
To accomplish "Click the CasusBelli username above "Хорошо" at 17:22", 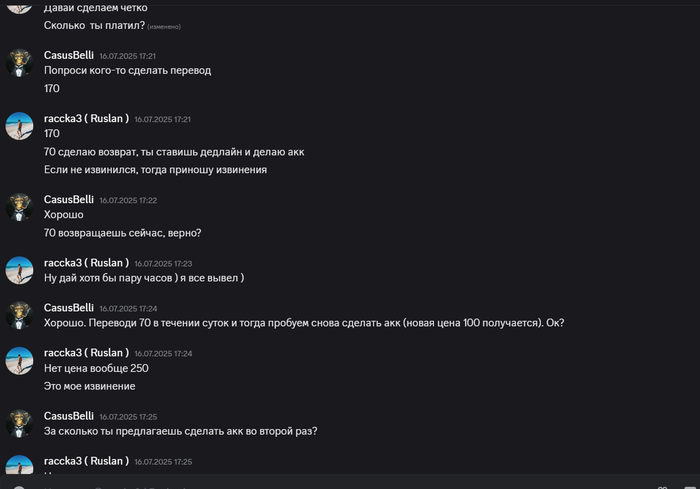I will pos(69,200).
